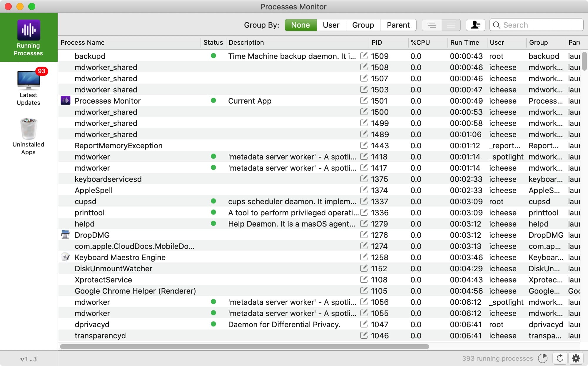Click the edit icon for helpd PID 1279
Viewport: 588px width, 366px height.
click(x=364, y=223)
